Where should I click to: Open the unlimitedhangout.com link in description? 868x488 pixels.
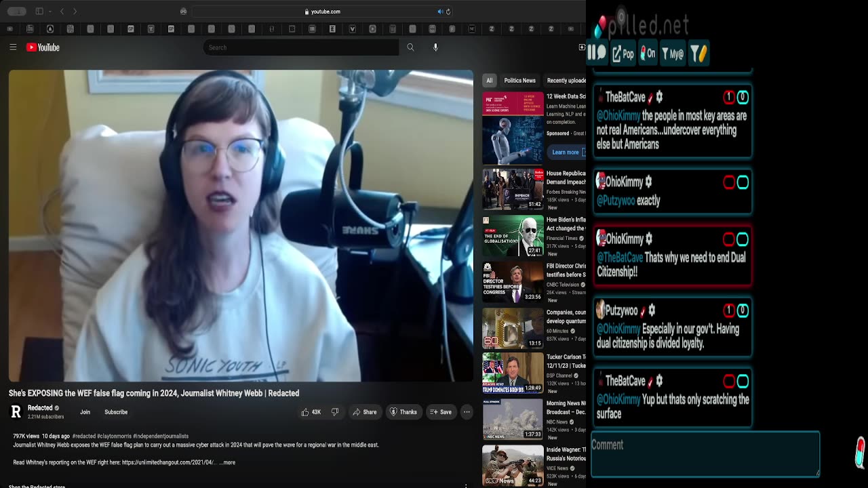pyautogui.click(x=169, y=462)
